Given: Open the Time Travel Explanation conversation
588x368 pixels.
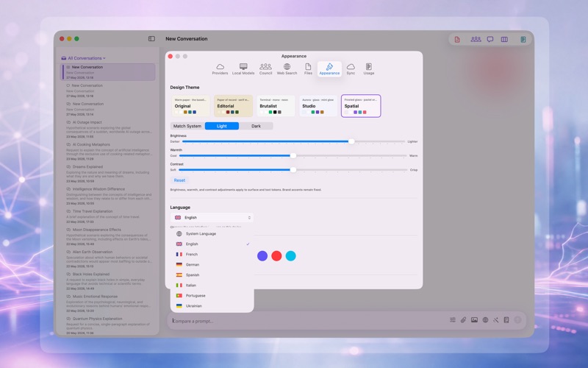Looking at the screenshot, I should pyautogui.click(x=108, y=216).
